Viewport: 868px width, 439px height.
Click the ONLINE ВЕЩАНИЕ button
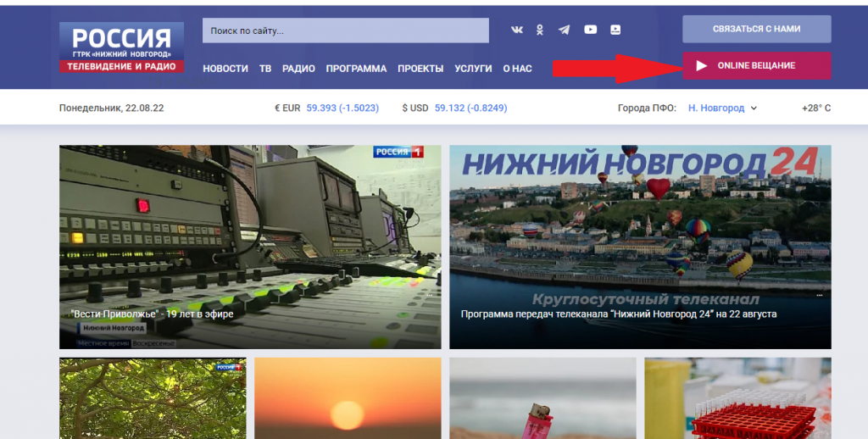756,66
